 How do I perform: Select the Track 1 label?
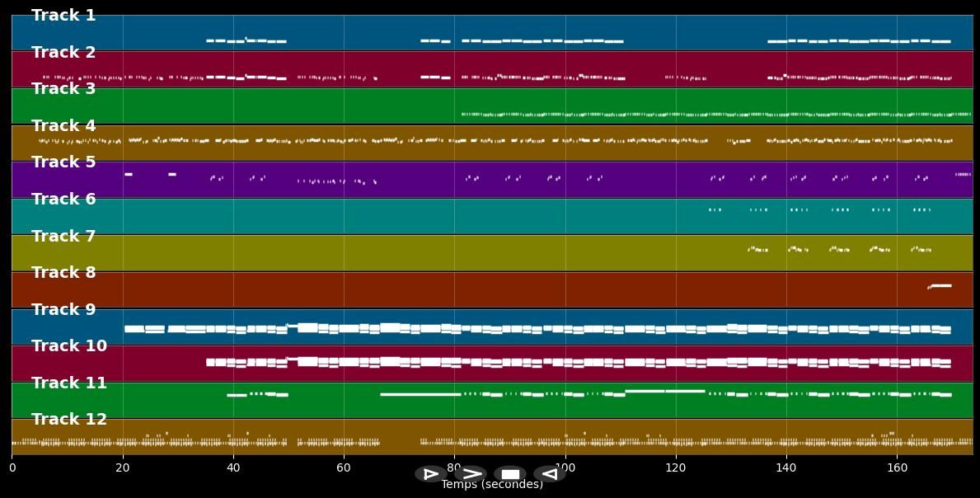click(63, 16)
